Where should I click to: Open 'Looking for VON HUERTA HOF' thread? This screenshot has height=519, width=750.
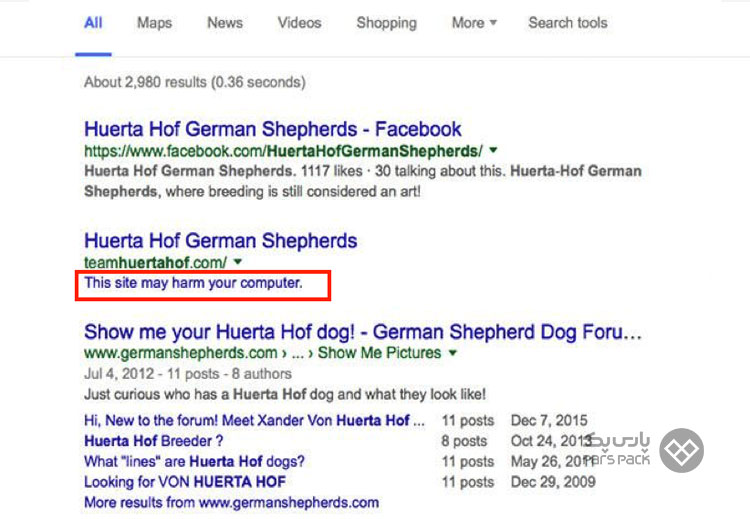coord(185,482)
